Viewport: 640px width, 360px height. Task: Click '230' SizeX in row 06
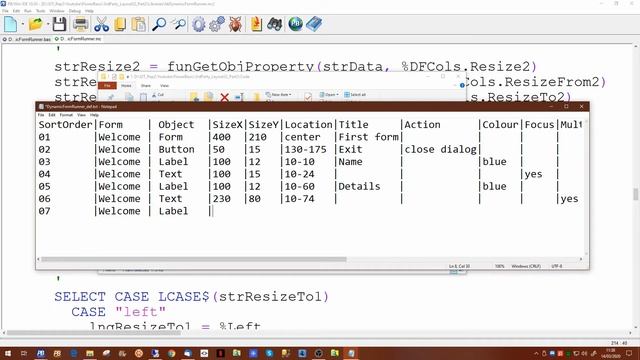pos(222,199)
